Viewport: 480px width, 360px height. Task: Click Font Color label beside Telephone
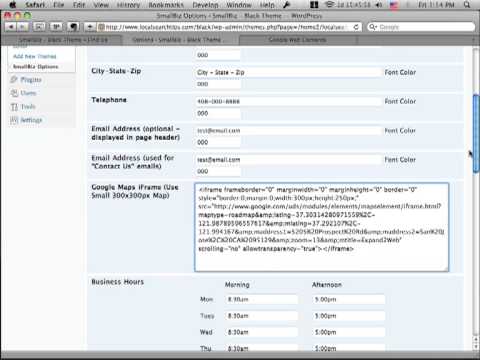(400, 101)
